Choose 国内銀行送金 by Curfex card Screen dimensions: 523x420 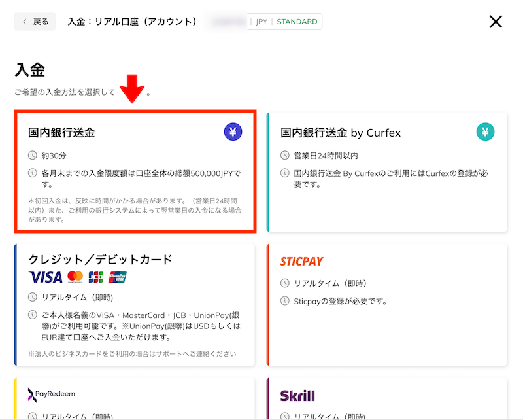tap(387, 172)
